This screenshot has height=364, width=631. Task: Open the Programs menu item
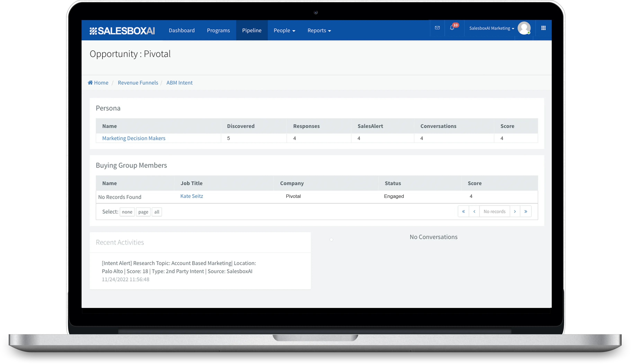(x=218, y=30)
